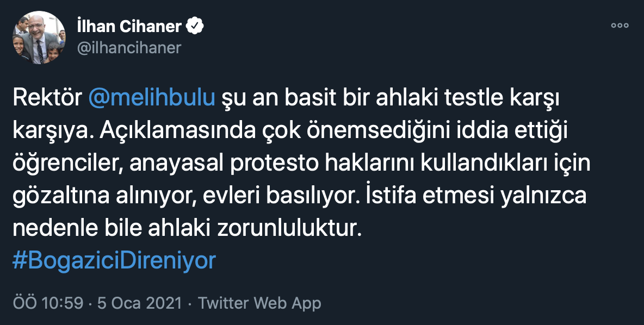Open the @ilhancihaner handle link
This screenshot has height=325, width=644.
[x=129, y=48]
